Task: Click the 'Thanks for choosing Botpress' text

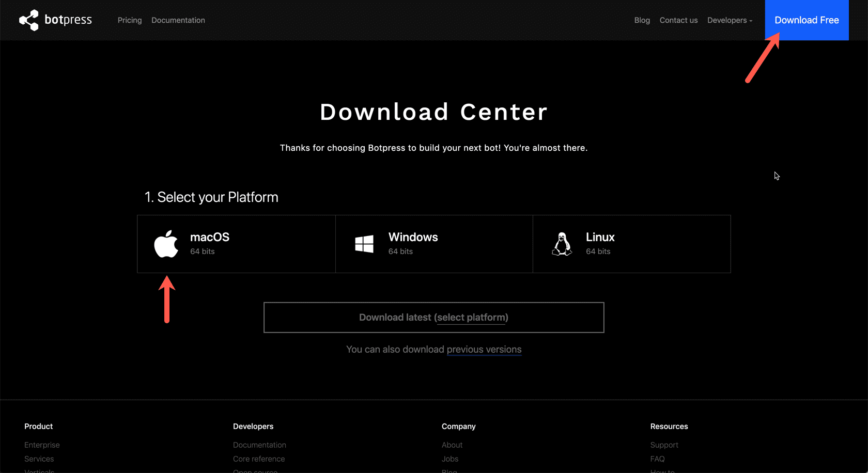Action: [x=434, y=148]
